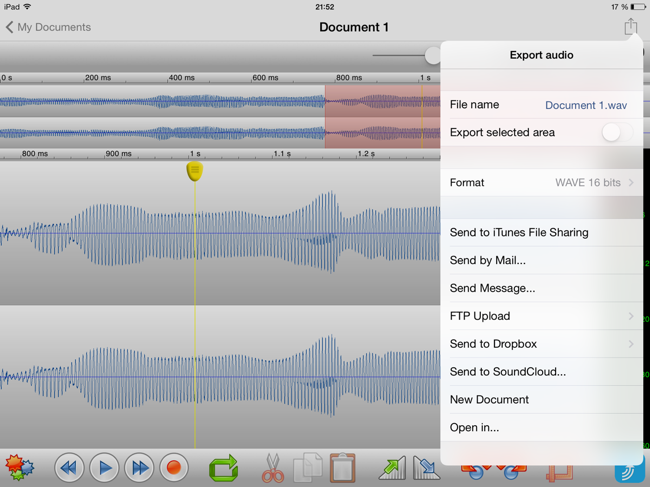Screen dimensions: 650x487
Task: Click the blue wave icon at bottom right
Action: [x=629, y=472]
